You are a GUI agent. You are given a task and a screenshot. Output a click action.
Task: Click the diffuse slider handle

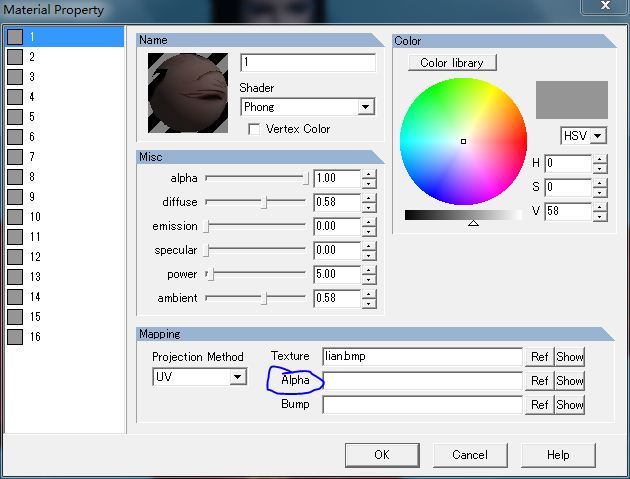[264, 202]
